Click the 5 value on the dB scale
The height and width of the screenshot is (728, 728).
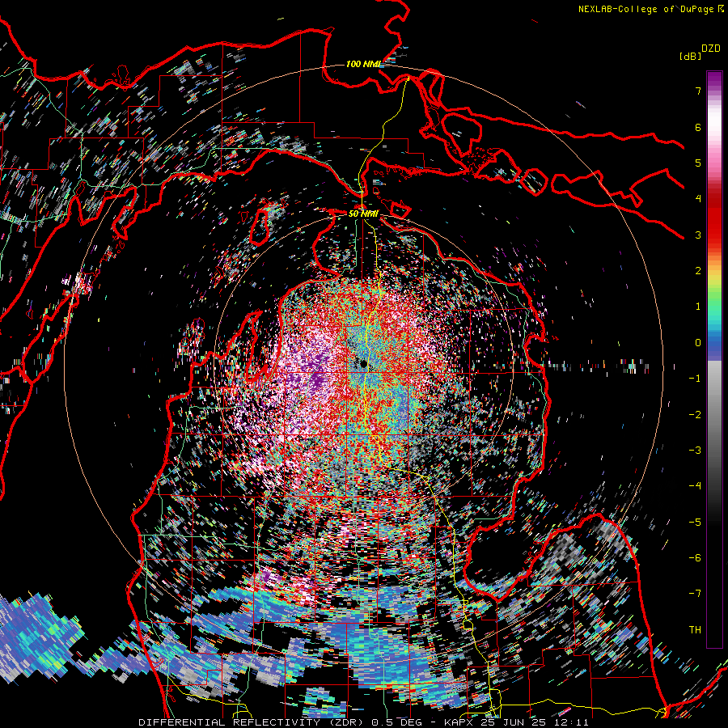(x=698, y=163)
